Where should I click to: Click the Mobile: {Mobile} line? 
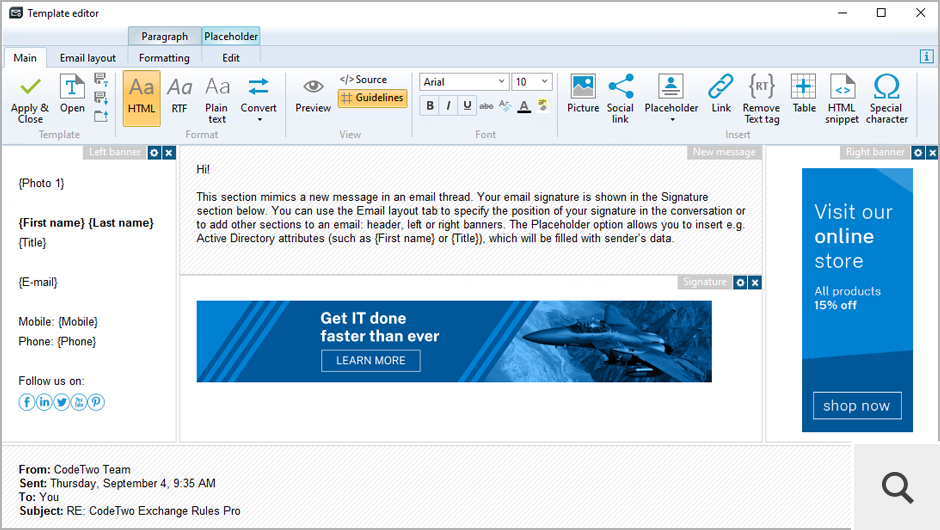point(58,322)
